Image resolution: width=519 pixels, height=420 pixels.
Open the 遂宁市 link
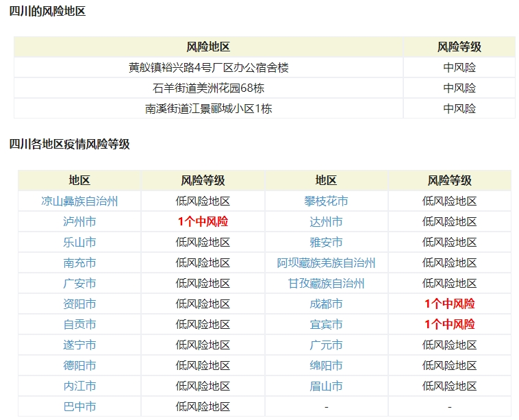click(79, 345)
